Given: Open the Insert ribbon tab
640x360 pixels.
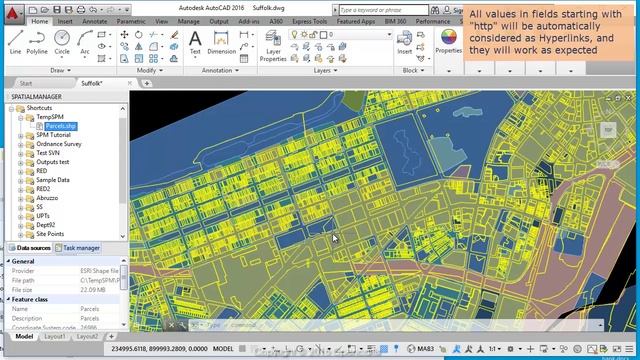Looking at the screenshot, I should pos(65,21).
